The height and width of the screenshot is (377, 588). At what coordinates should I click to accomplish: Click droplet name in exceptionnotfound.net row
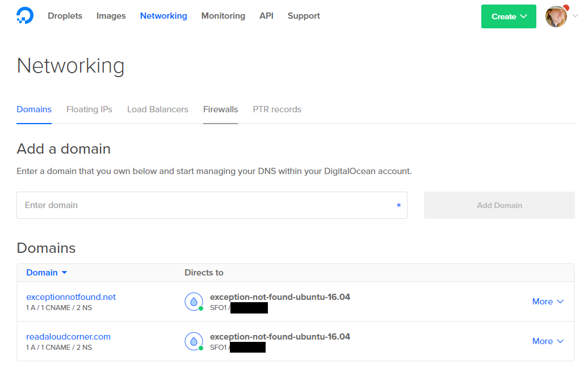280,297
